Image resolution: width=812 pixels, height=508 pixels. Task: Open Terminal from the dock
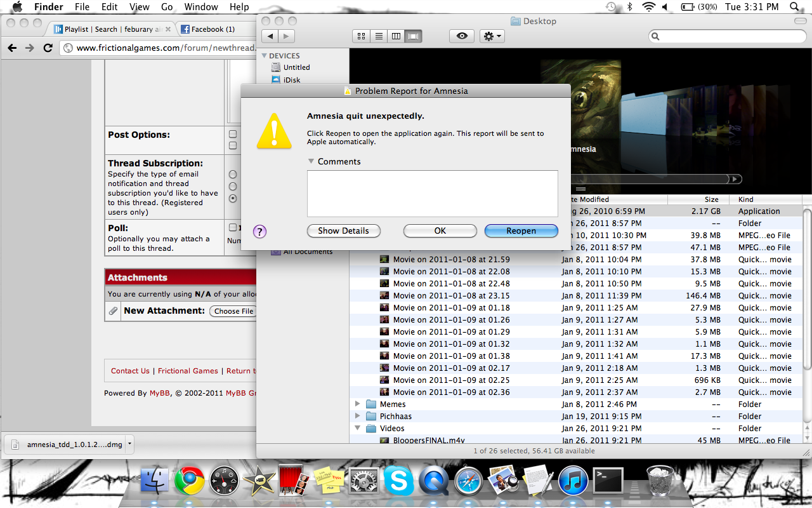608,481
